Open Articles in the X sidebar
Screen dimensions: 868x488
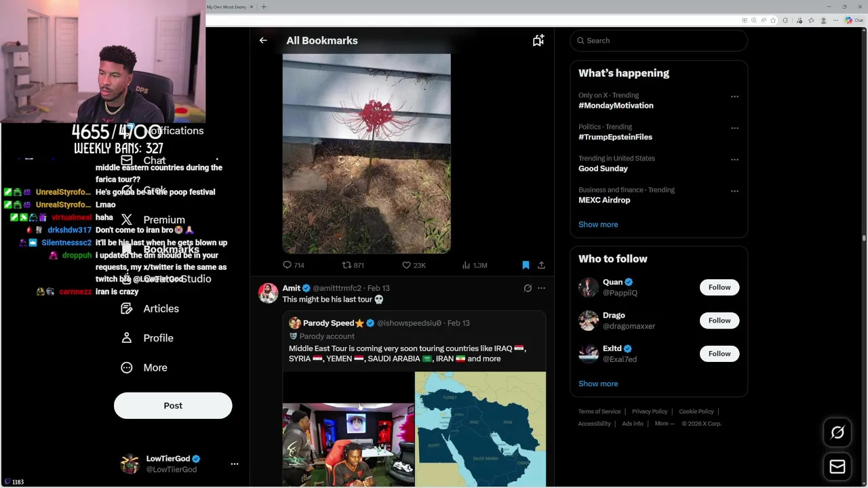click(x=150, y=308)
